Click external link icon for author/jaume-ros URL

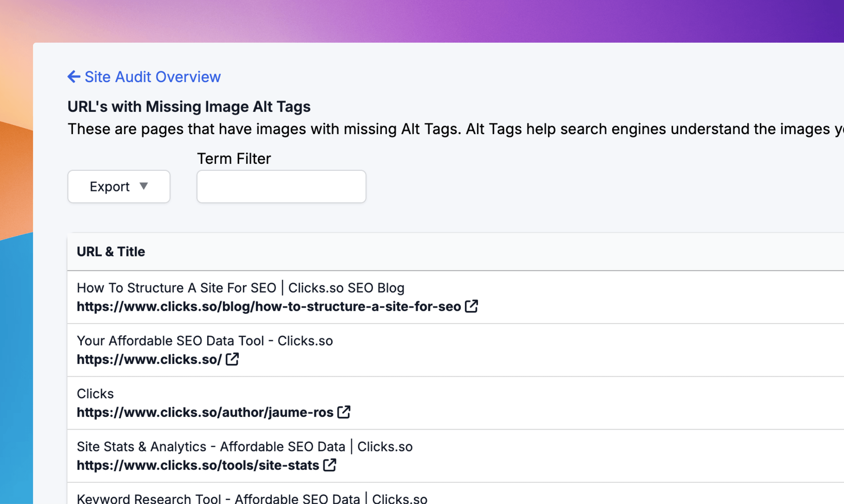pyautogui.click(x=344, y=412)
